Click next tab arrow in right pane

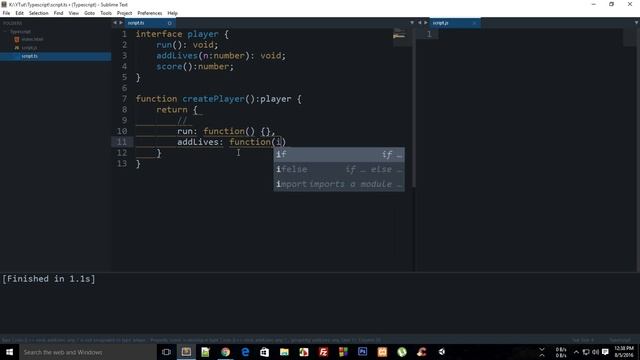pos(426,23)
